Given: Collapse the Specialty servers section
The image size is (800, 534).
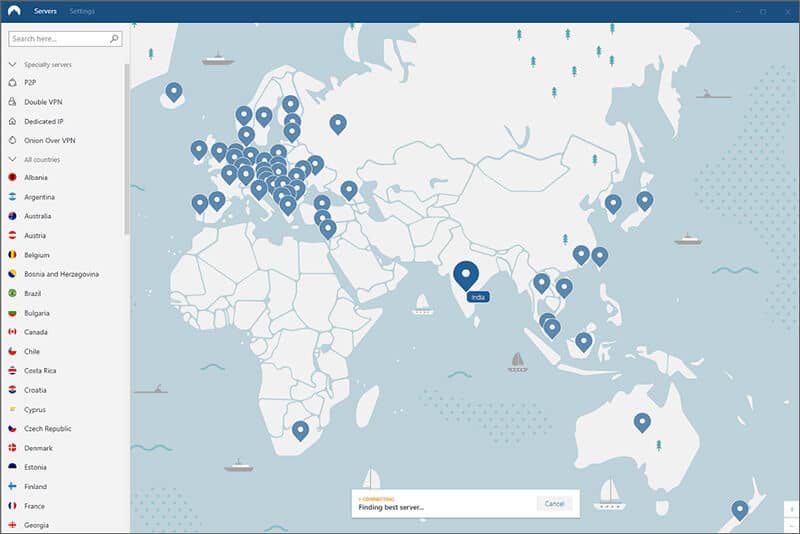Looking at the screenshot, I should tap(13, 65).
